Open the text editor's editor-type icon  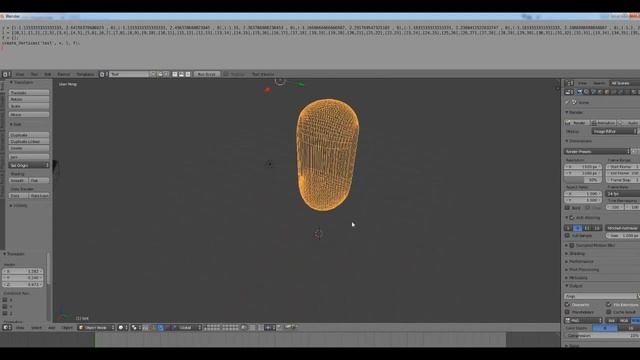pyautogui.click(x=6, y=74)
